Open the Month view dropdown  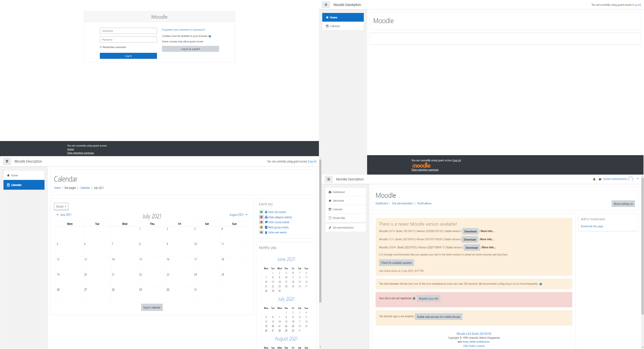pos(61,206)
